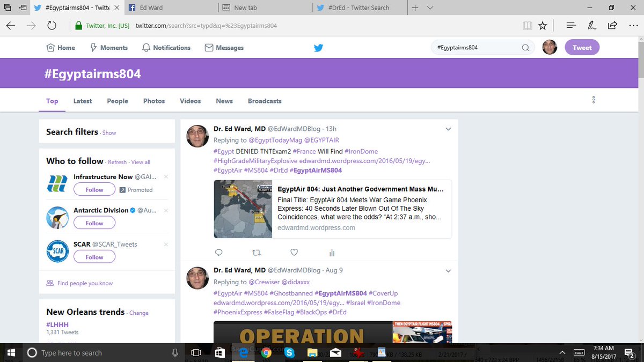Open Edge reading view book icon
Screen dimensions: 644x362
click(528, 25)
